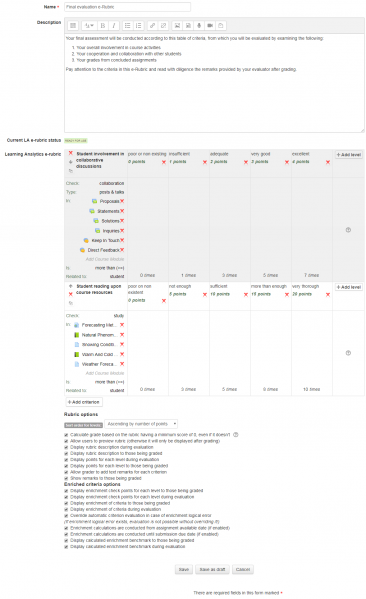Open the insert image tool
The image size is (366, 599).
177,26
